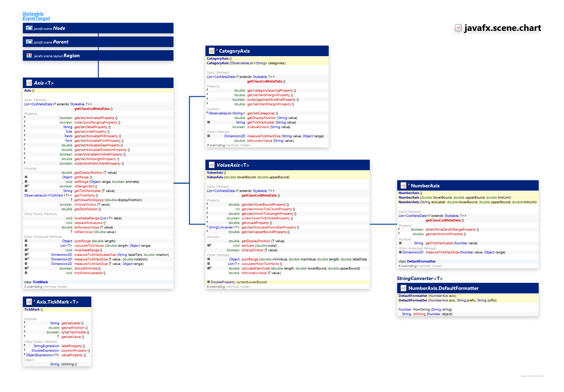
Task: Click the Axis.TickMark chart icon
Action: click(x=29, y=302)
